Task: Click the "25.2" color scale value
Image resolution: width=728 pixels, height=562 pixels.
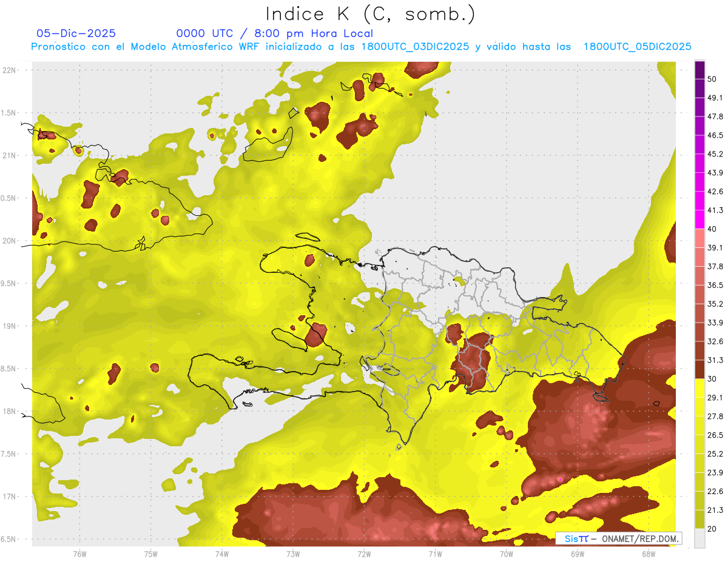Action: tap(715, 454)
